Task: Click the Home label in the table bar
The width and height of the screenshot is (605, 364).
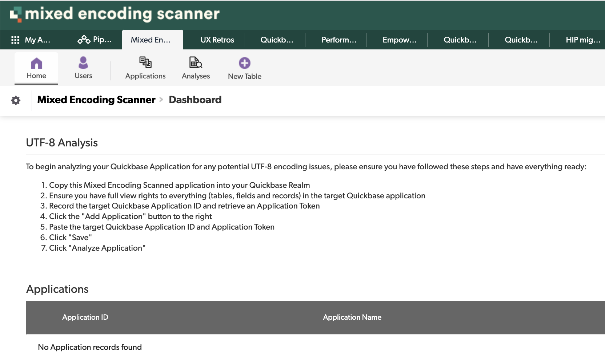Action: 36,76
